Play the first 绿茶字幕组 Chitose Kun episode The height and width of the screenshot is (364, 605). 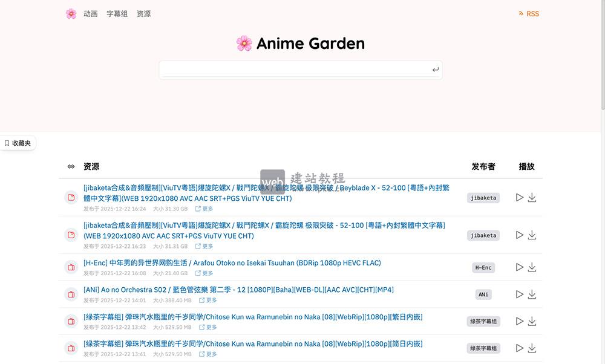coord(519,321)
